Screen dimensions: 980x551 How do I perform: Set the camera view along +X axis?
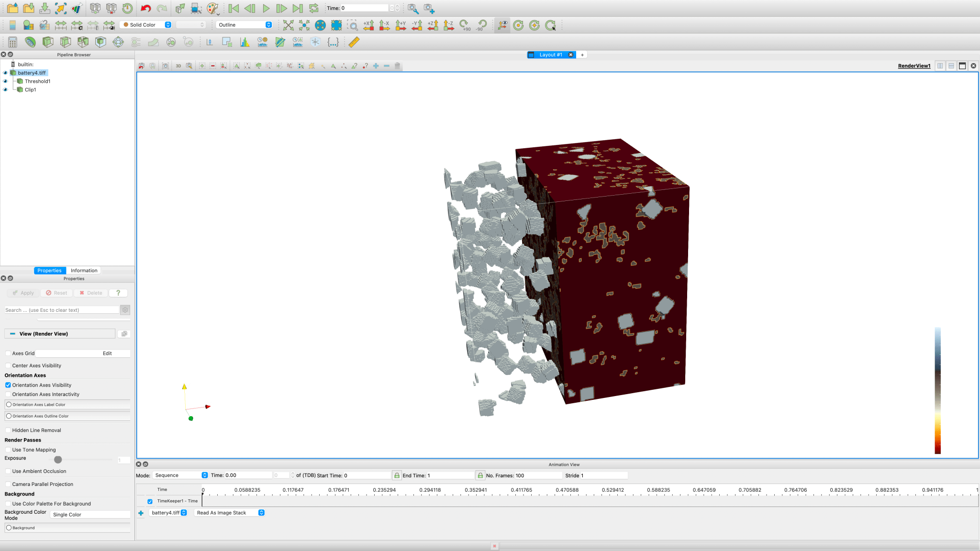pyautogui.click(x=368, y=25)
